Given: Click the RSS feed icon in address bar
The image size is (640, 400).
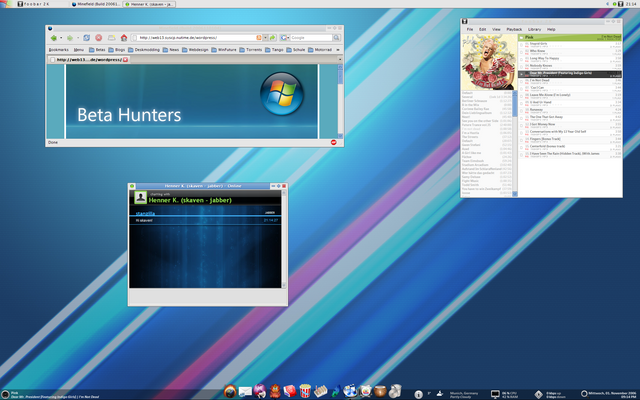Looking at the screenshot, I should pyautogui.click(x=258, y=38).
